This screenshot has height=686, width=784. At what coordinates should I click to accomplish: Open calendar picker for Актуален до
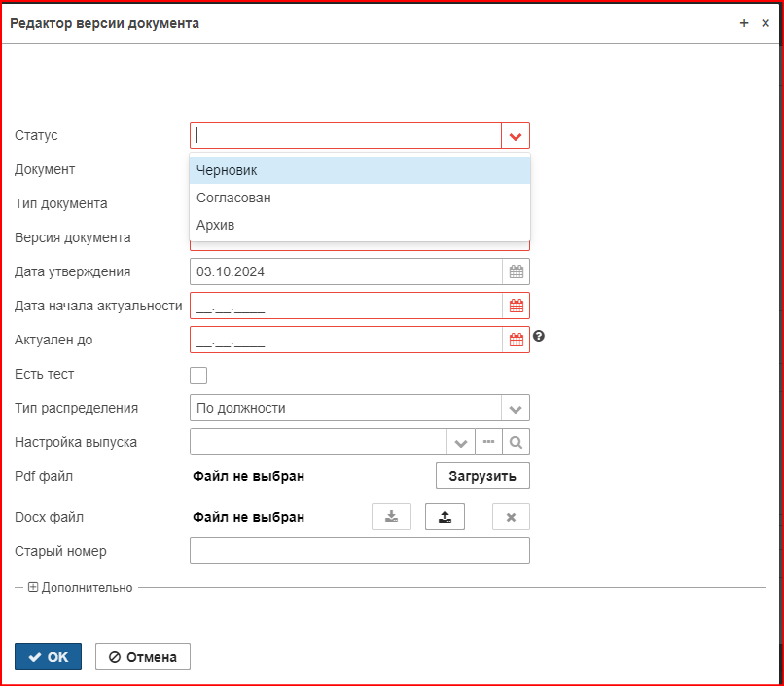(516, 340)
